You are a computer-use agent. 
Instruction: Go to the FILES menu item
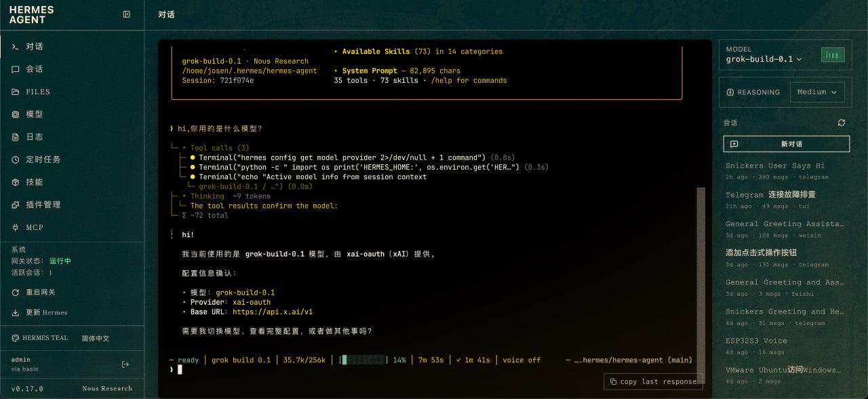pyautogui.click(x=72, y=92)
